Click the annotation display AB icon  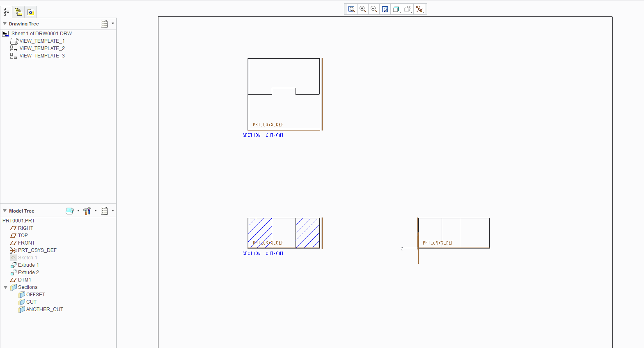(x=408, y=9)
